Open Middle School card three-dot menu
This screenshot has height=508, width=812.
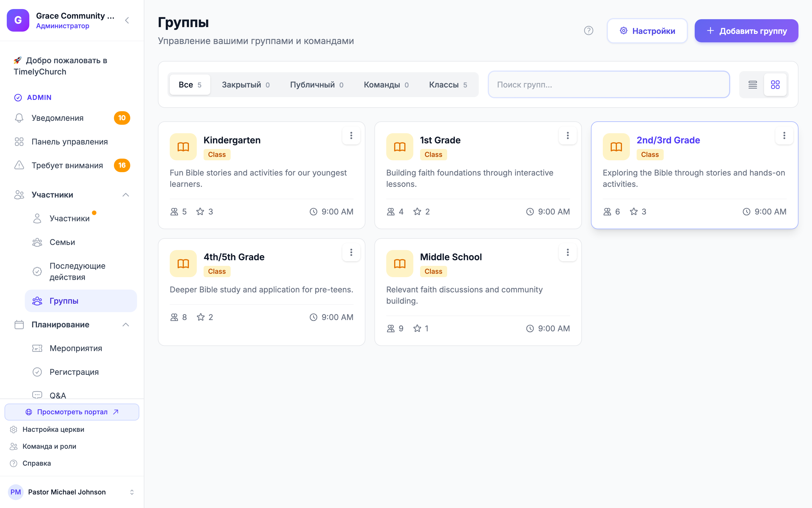coord(568,252)
